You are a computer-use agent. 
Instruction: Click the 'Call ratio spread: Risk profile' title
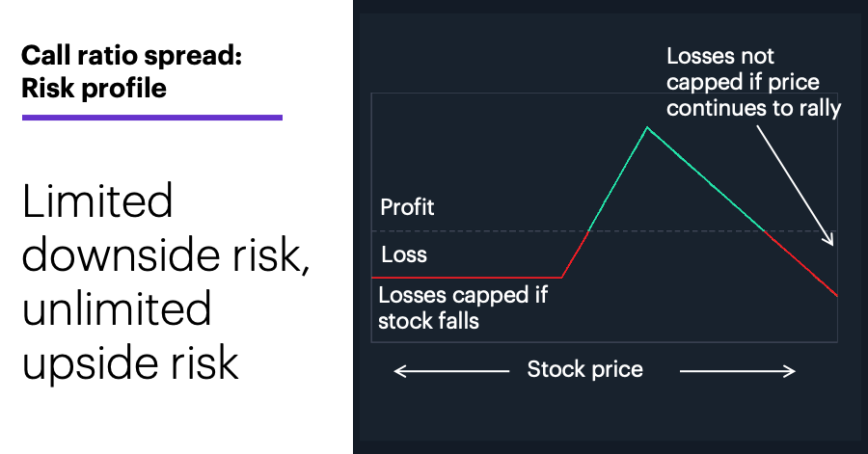coord(132,72)
